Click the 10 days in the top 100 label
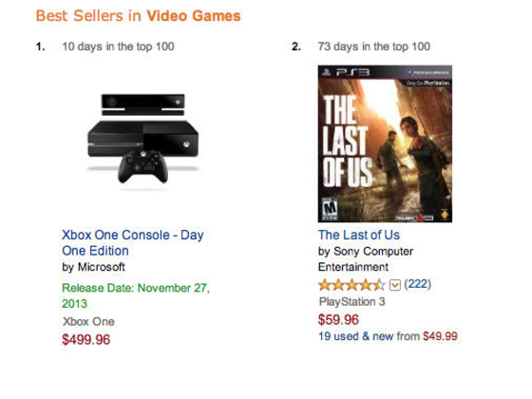Screen dimensions: 532x399 (x=118, y=47)
